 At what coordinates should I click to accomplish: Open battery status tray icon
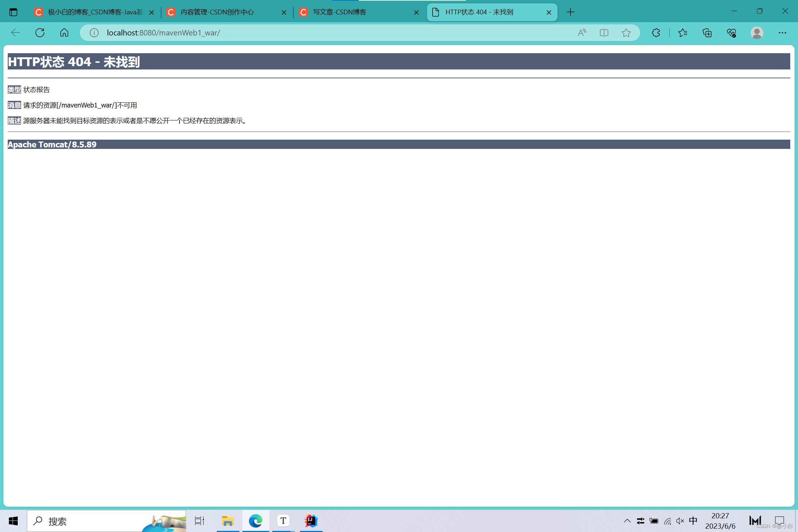tap(654, 521)
